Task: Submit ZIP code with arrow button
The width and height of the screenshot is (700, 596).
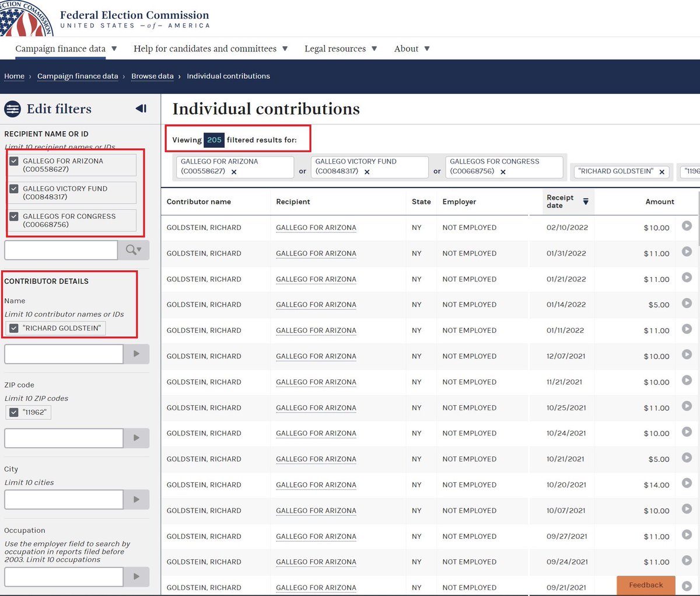Action: coord(136,438)
